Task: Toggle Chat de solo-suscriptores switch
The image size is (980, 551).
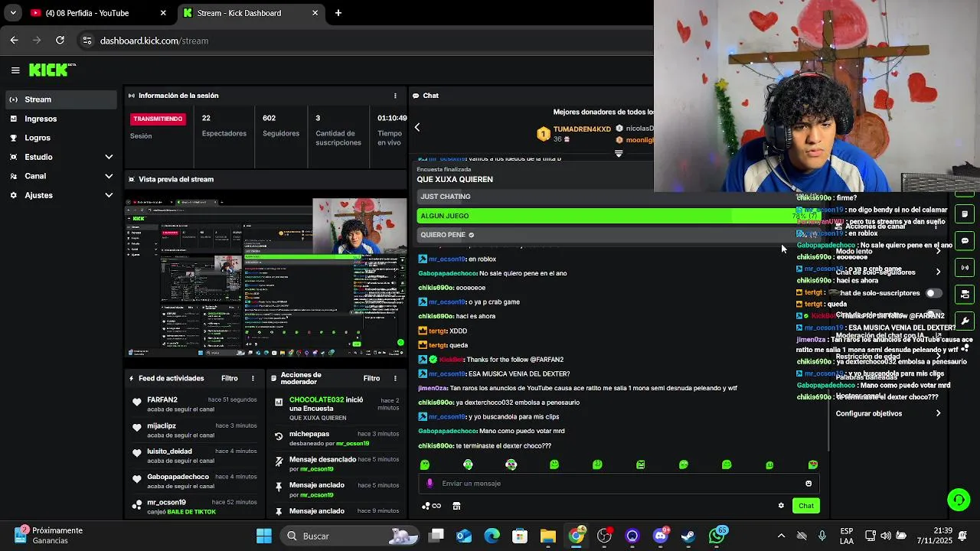Action: [x=933, y=293]
